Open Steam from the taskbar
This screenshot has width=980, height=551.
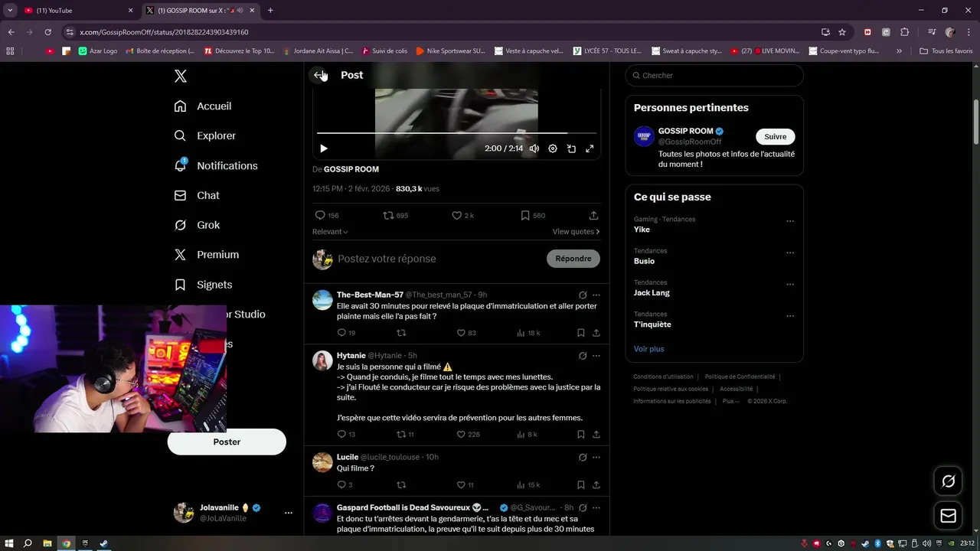104,543
